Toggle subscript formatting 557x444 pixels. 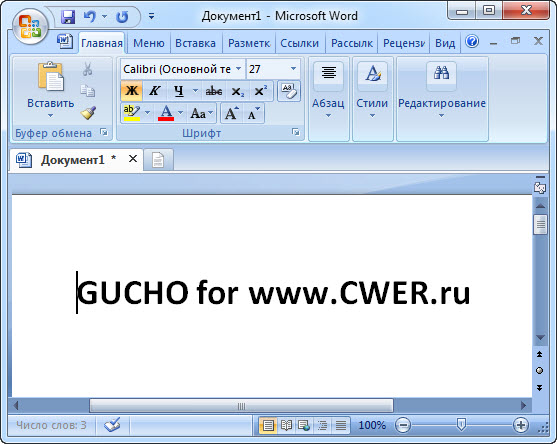click(238, 91)
